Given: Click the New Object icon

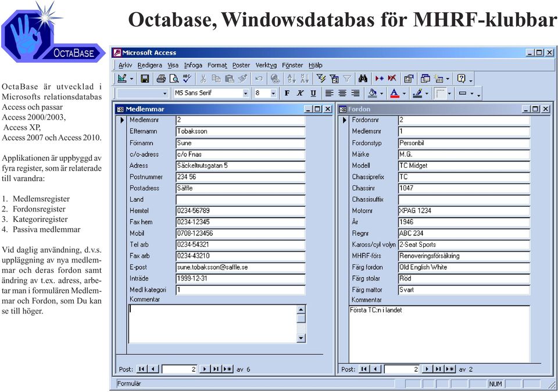Looking at the screenshot, I should pyautogui.click(x=439, y=78).
